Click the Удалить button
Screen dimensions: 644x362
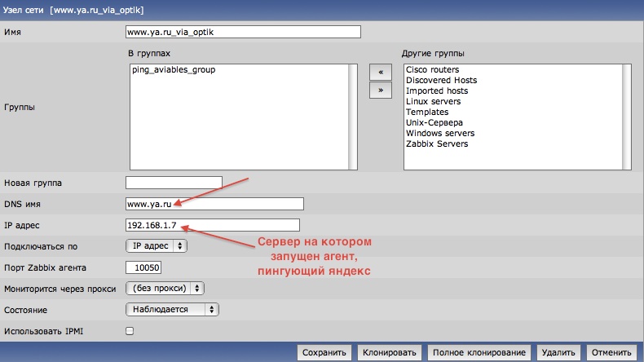(x=558, y=353)
